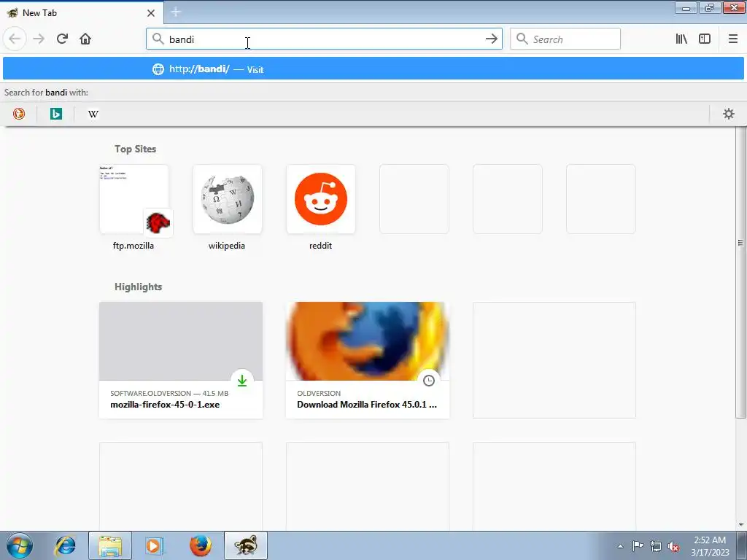The height and width of the screenshot is (560, 747).
Task: Open search settings gear icon
Action: pos(729,114)
